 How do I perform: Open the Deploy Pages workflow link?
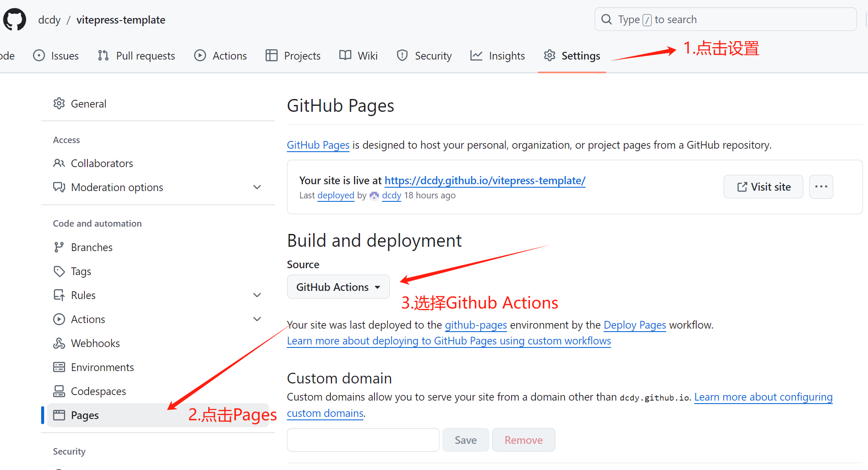point(635,325)
